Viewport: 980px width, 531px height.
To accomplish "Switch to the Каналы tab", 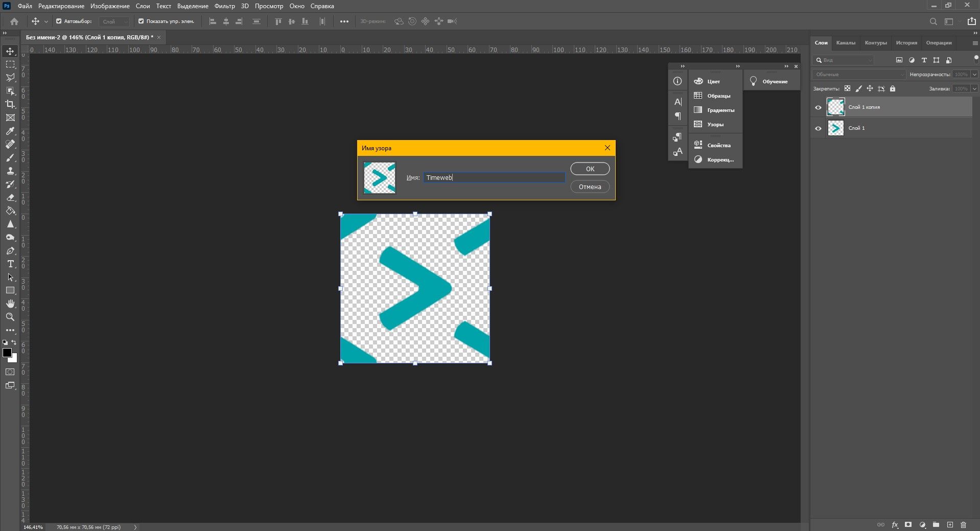I will [x=845, y=43].
